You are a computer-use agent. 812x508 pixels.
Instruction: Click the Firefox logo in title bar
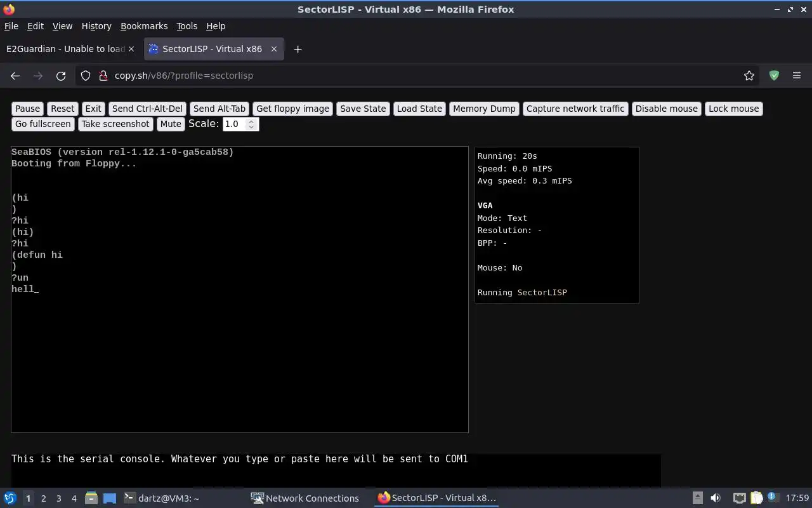9,10
